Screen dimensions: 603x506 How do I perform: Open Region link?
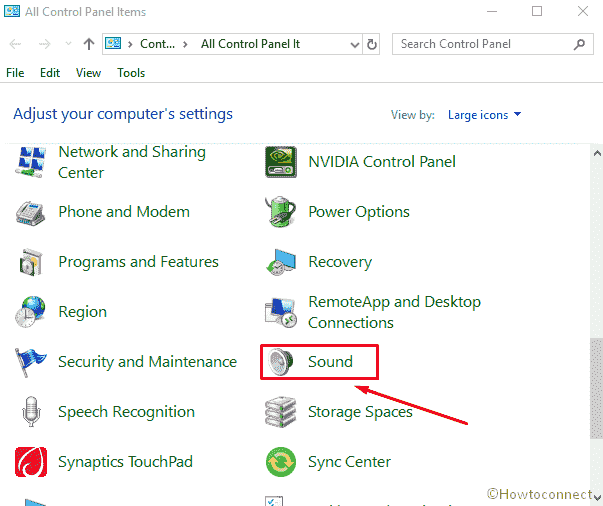(82, 312)
